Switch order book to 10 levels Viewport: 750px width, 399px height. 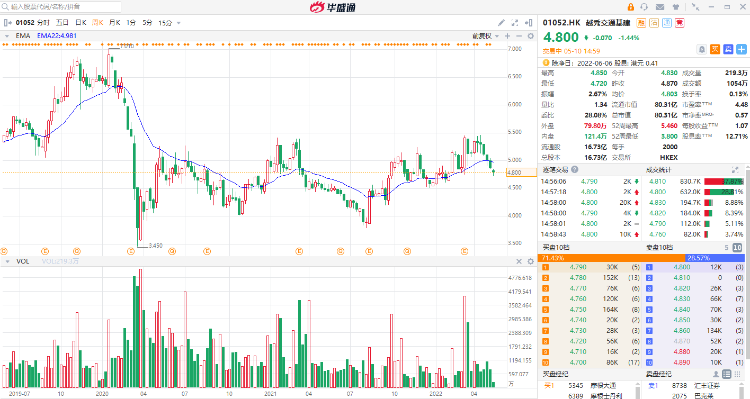(x=737, y=247)
